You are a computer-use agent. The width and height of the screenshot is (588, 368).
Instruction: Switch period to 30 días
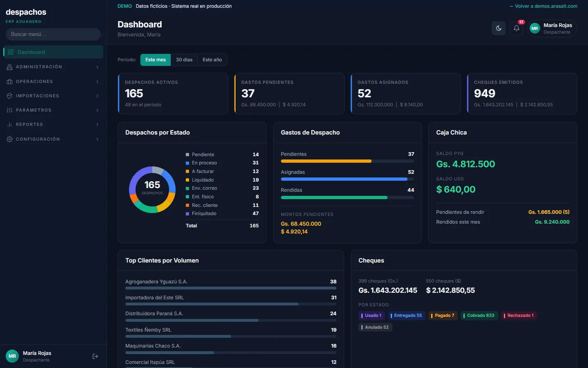[184, 60]
